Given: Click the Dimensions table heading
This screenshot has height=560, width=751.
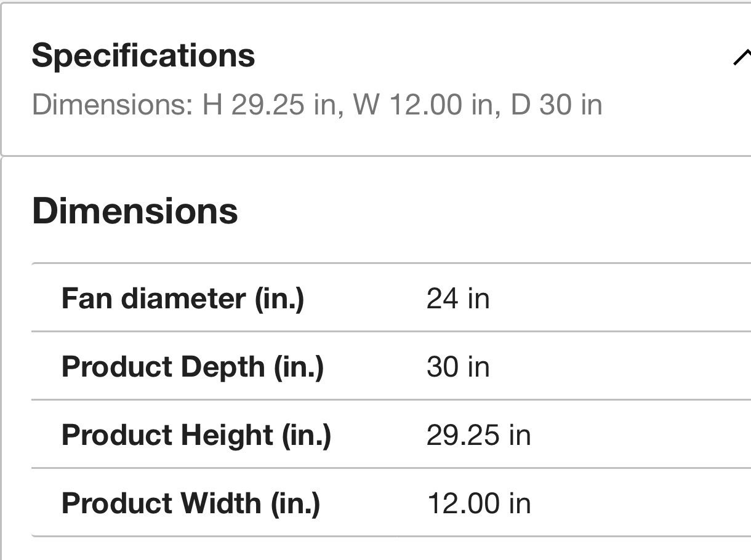Looking at the screenshot, I should tap(135, 211).
